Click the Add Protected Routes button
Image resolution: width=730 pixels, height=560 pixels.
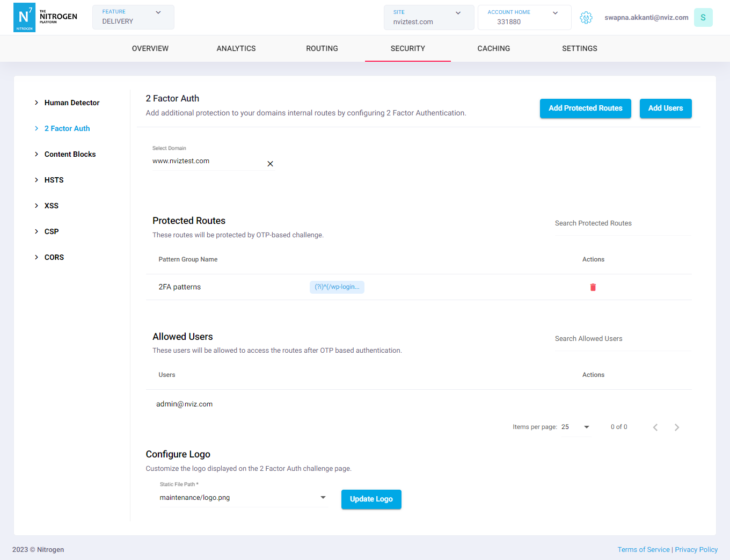(585, 108)
